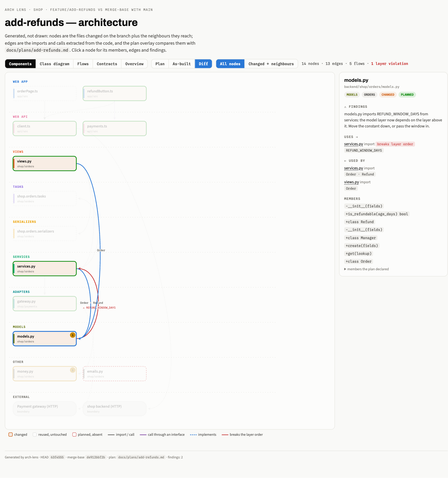This screenshot has width=448, height=478.
Task: Select the client.ts node
Action: click(x=45, y=128)
